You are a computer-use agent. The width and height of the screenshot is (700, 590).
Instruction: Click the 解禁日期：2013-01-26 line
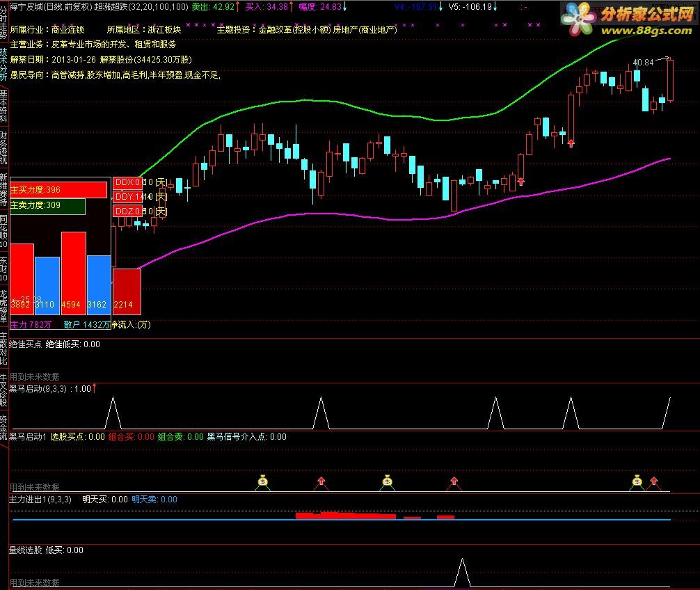(53, 59)
